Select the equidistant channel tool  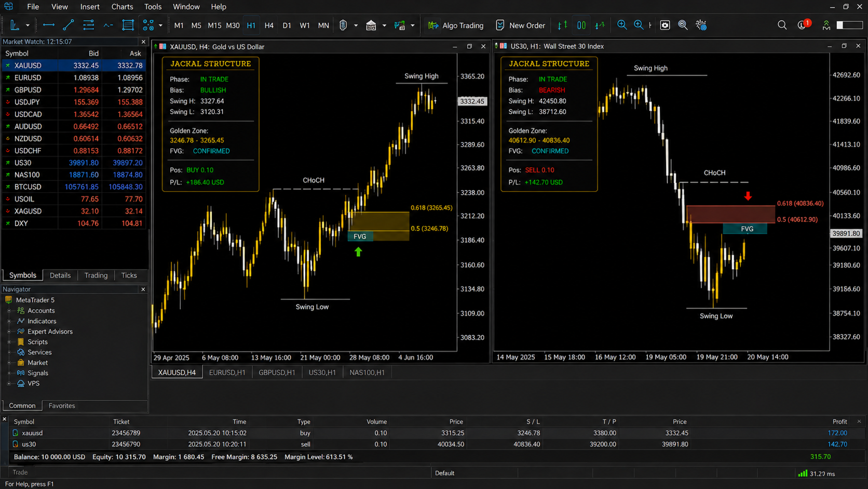pos(88,25)
